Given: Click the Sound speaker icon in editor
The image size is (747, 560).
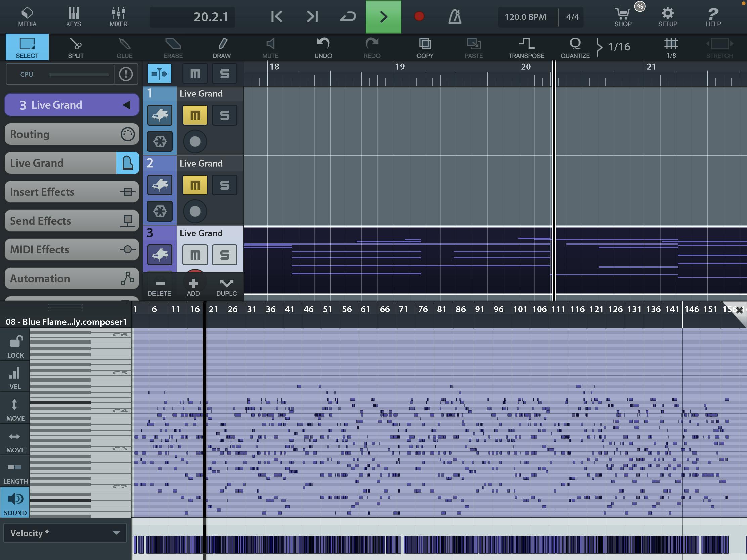Looking at the screenshot, I should coord(15,503).
